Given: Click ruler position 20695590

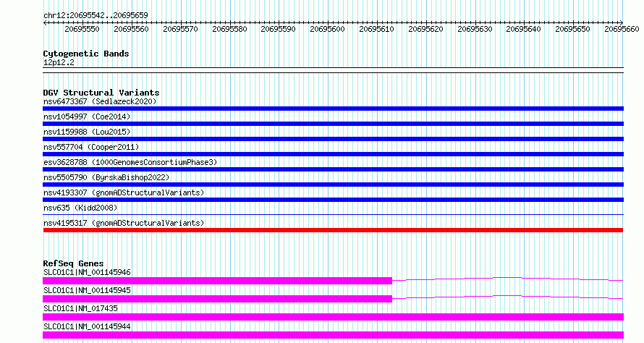Looking at the screenshot, I should tap(278, 29).
